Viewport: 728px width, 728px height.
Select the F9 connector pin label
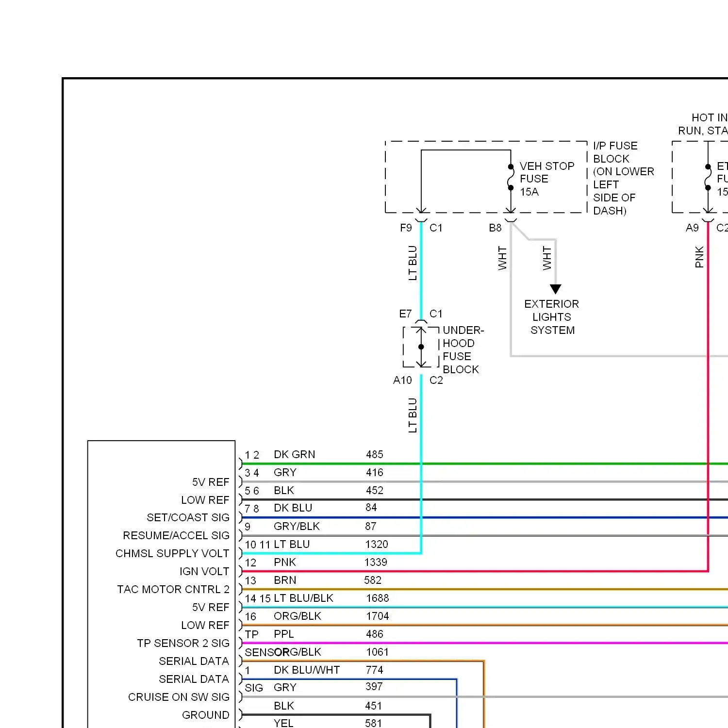(x=406, y=228)
